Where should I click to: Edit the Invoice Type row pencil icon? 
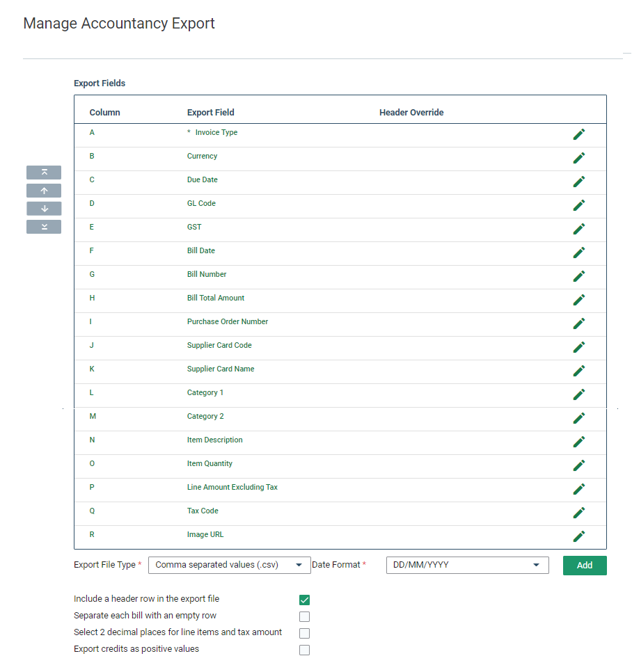(579, 134)
